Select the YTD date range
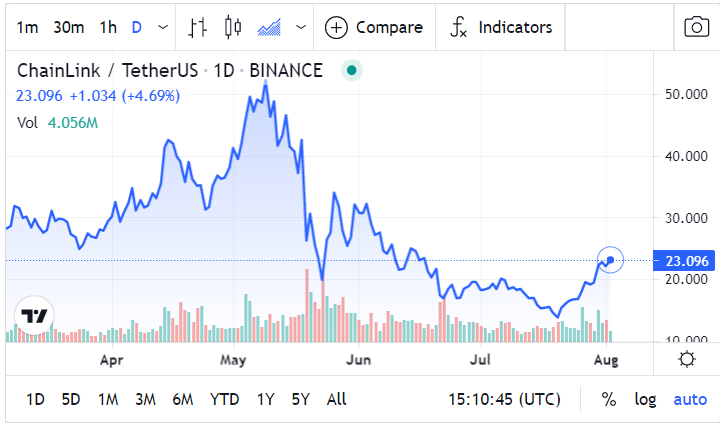This screenshot has height=428, width=728. click(x=224, y=399)
